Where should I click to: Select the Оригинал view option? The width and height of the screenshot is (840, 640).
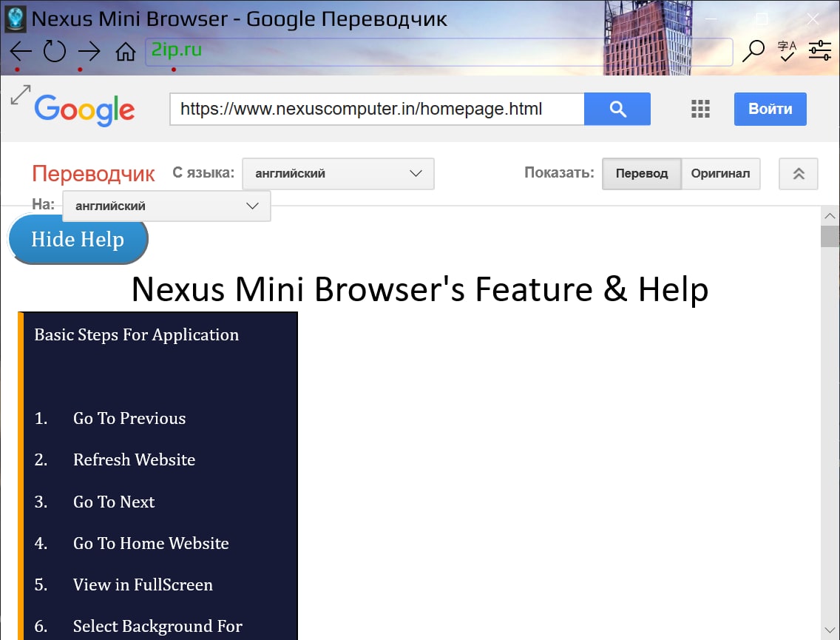tap(720, 174)
